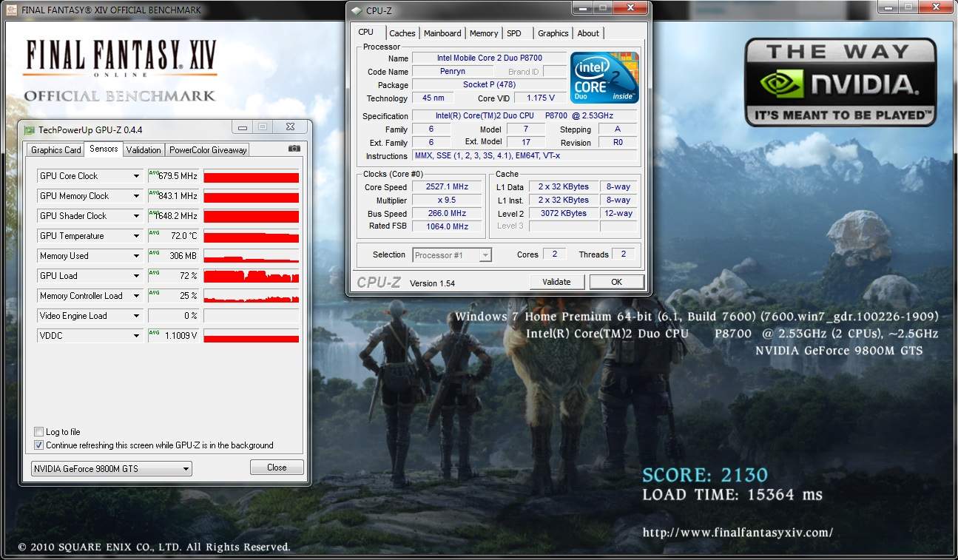Image resolution: width=958 pixels, height=560 pixels.
Task: Switch to the Graphics Card tab in GPU-Z
Action: tap(55, 150)
